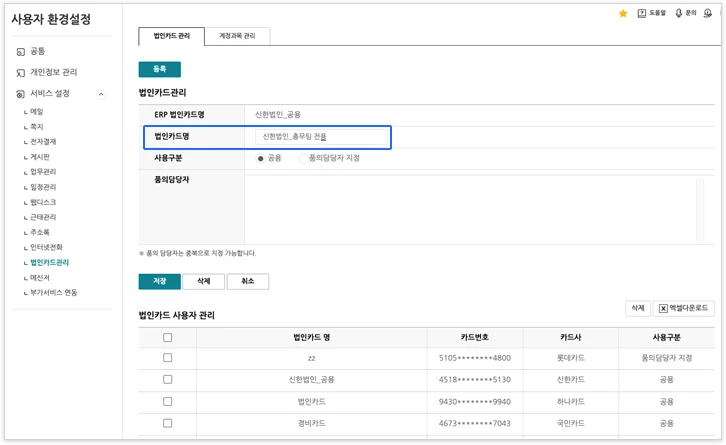
Task: Click the 법인카드명 text input field
Action: pyautogui.click(x=320, y=136)
